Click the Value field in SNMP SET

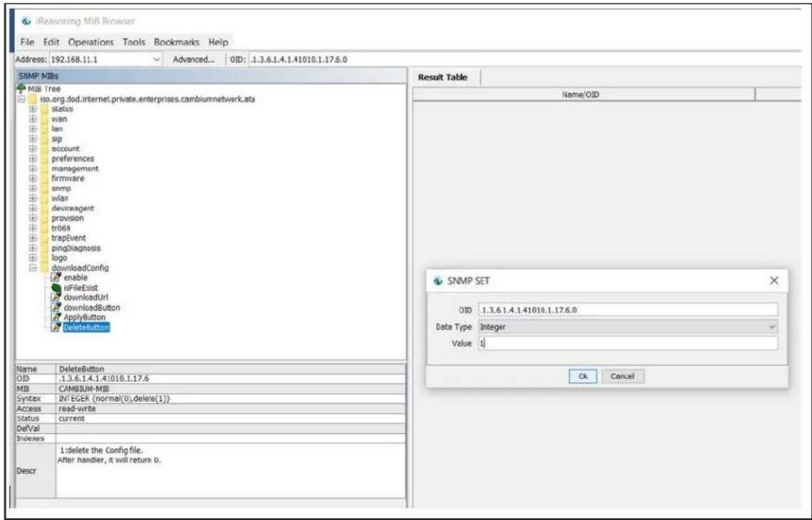[628, 343]
